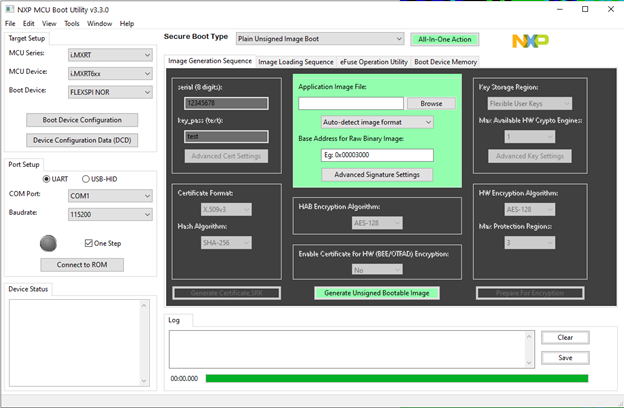The height and width of the screenshot is (408, 624).
Task: Open the MCU Series dropdown
Action: point(110,55)
